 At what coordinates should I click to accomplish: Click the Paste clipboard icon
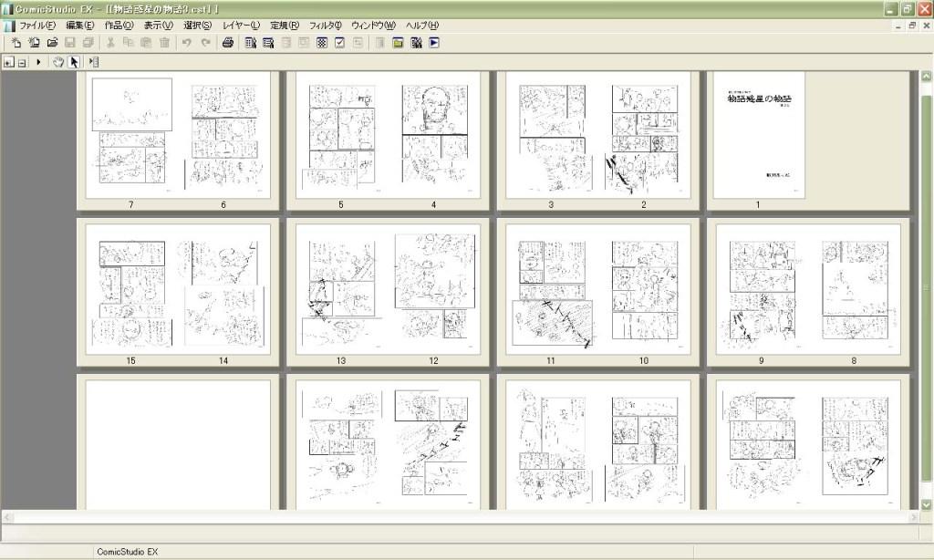click(x=146, y=42)
